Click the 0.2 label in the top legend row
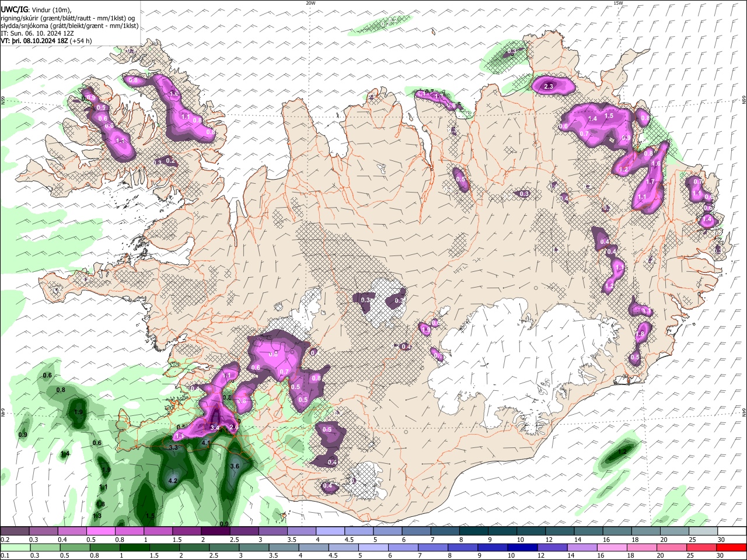 pos(5,540)
